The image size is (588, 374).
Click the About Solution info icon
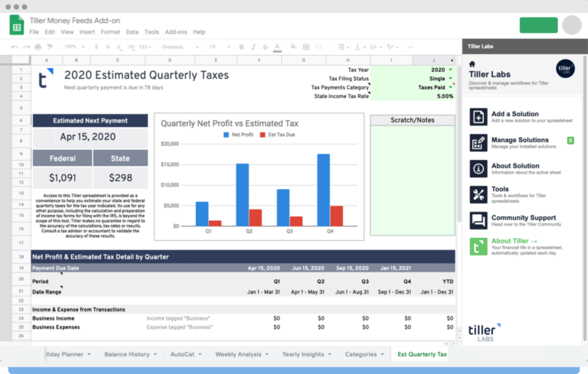coord(479,169)
